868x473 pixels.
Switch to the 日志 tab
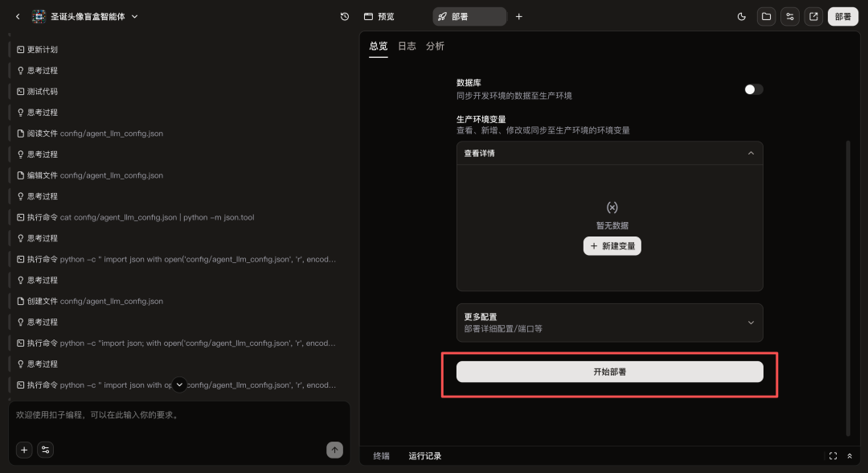click(407, 47)
